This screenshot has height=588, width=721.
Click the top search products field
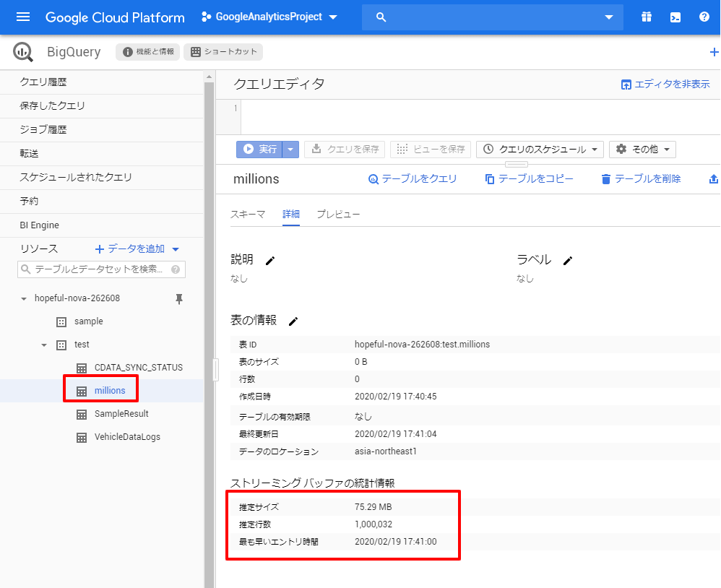(493, 17)
